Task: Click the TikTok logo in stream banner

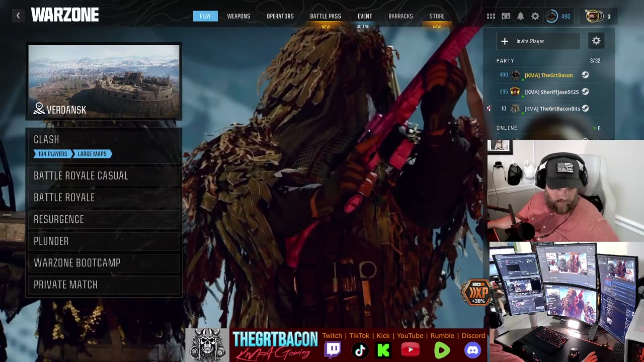Action: [360, 350]
